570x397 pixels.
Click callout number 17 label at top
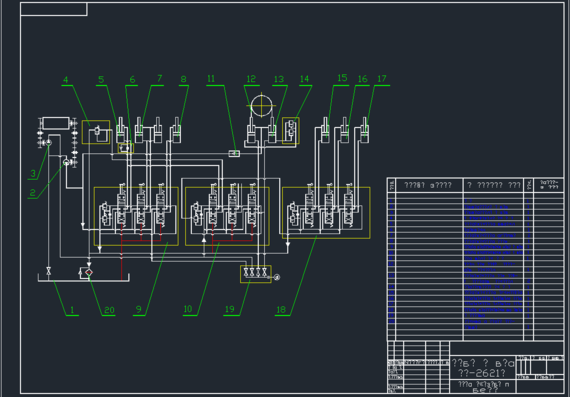click(382, 79)
